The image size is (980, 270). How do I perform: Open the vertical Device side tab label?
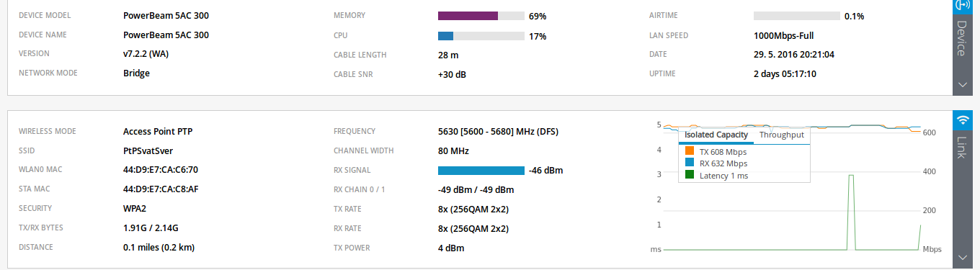tap(962, 38)
